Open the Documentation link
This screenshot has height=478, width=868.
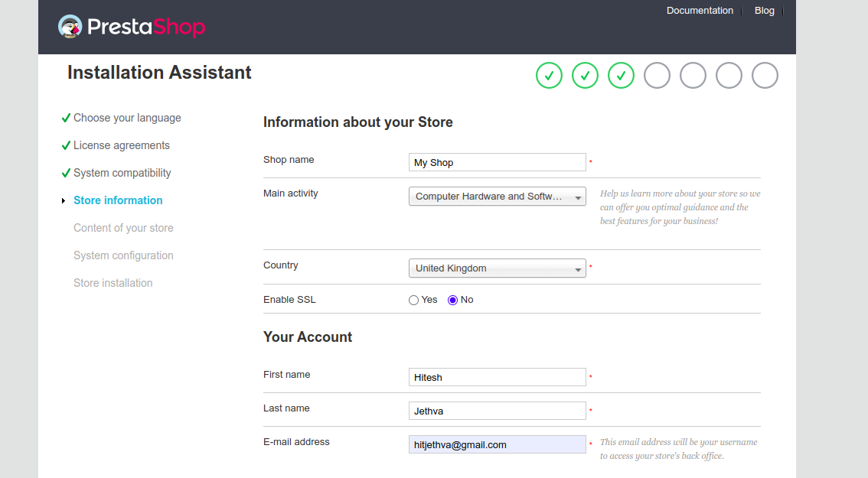700,11
